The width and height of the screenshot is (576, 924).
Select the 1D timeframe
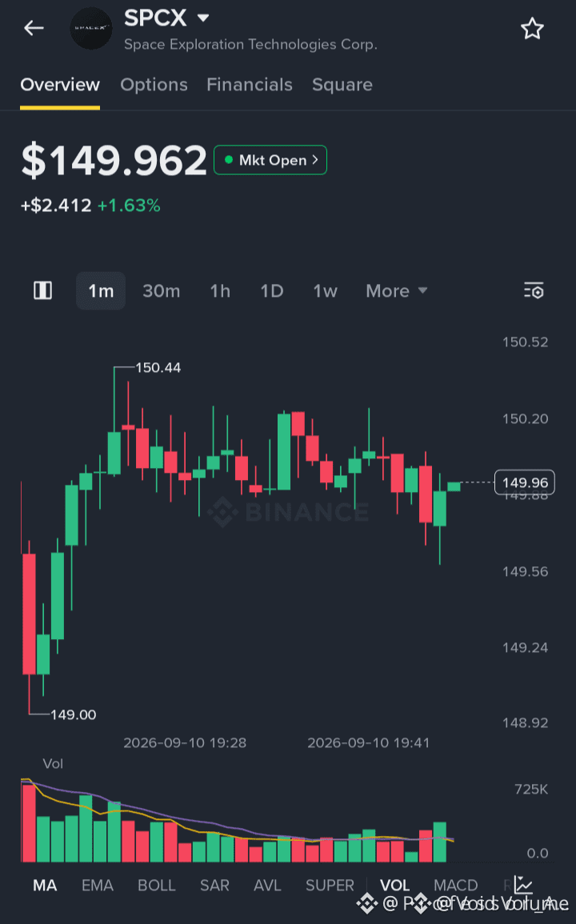(x=272, y=290)
